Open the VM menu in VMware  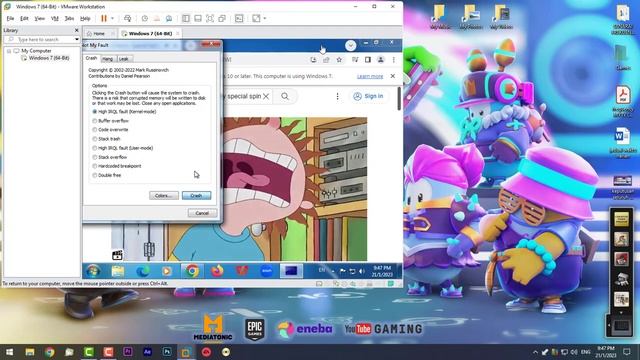pos(55,18)
